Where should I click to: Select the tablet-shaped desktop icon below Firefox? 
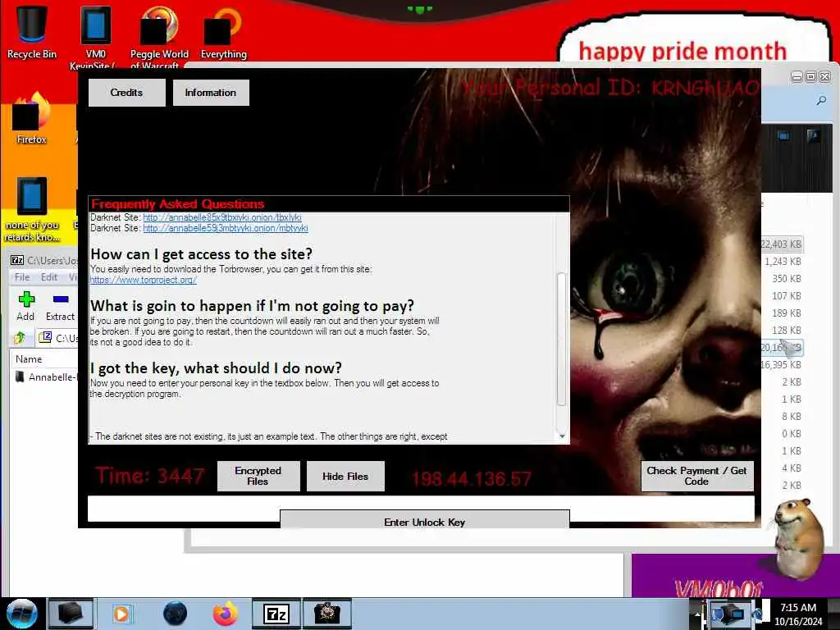[x=32, y=209]
